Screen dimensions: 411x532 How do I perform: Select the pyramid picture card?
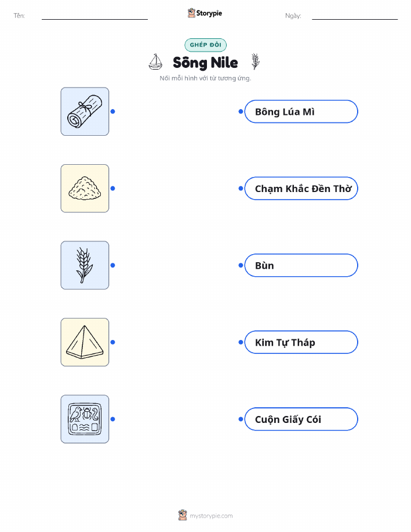85,342
